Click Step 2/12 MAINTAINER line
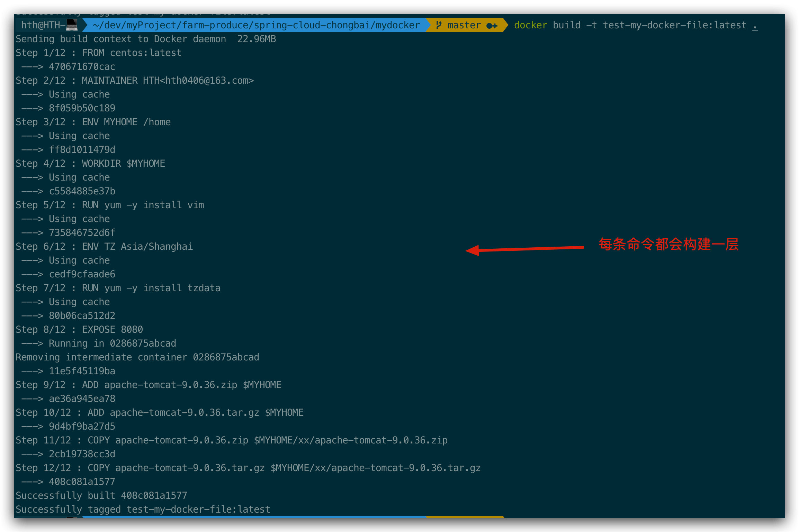Screen dimensions: 799x532 pyautogui.click(x=135, y=81)
